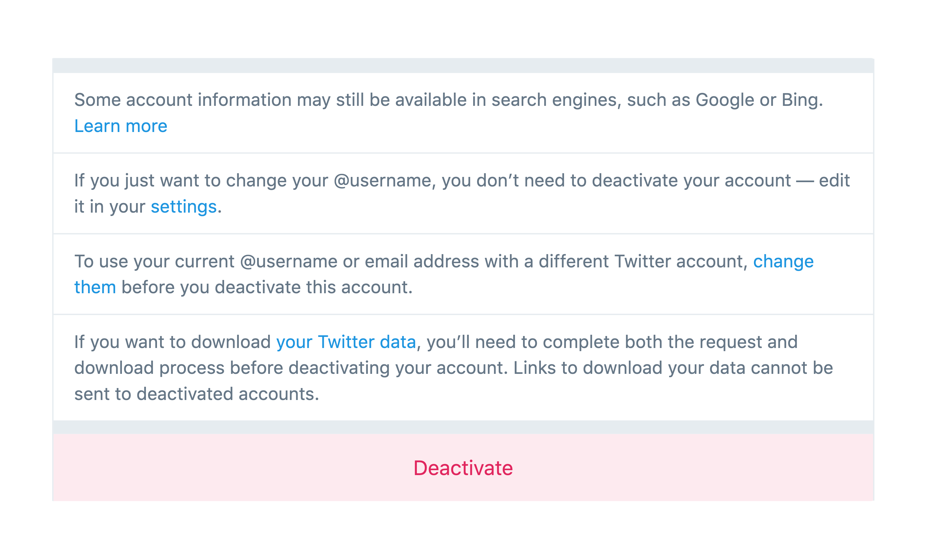
Task: Follow the settings link
Action: (x=183, y=206)
